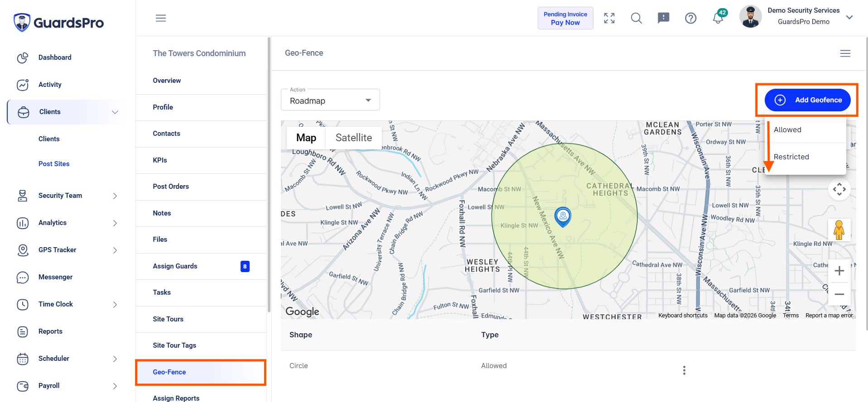Image resolution: width=868 pixels, height=402 pixels.
Task: Enter fullscreen mode via header icon
Action: (609, 18)
